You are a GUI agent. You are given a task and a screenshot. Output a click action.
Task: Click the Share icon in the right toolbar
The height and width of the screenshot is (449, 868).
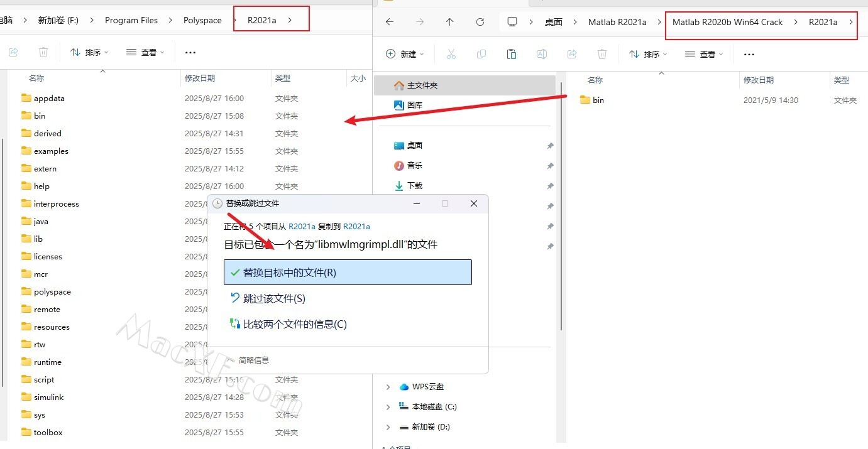572,54
